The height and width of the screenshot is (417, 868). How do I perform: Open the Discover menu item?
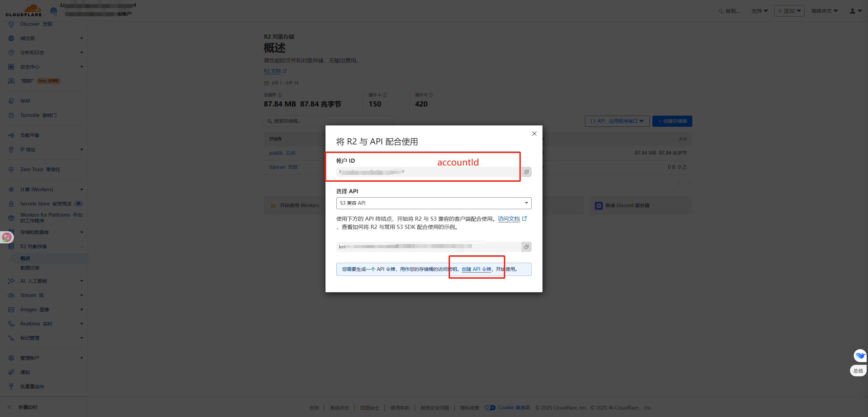(36, 24)
